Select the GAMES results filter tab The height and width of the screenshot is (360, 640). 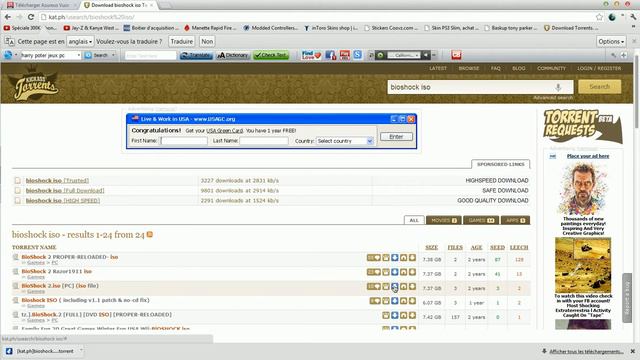pyautogui.click(x=481, y=220)
